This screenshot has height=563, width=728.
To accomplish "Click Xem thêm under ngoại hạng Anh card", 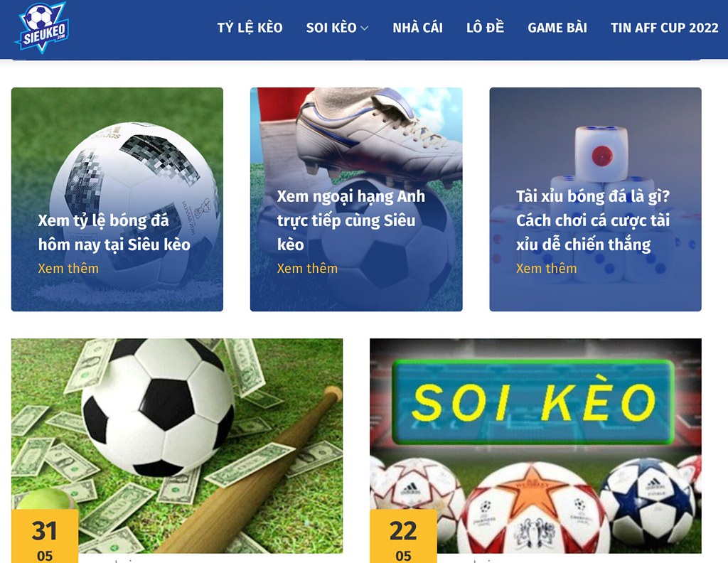I will [307, 268].
